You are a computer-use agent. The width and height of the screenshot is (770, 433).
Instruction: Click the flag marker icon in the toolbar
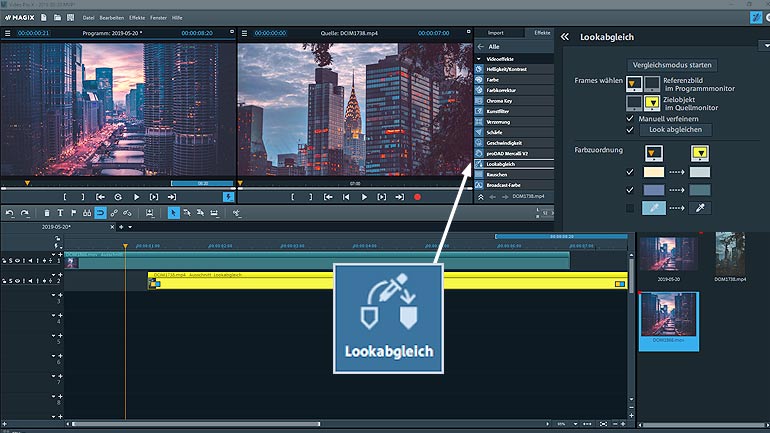74,213
